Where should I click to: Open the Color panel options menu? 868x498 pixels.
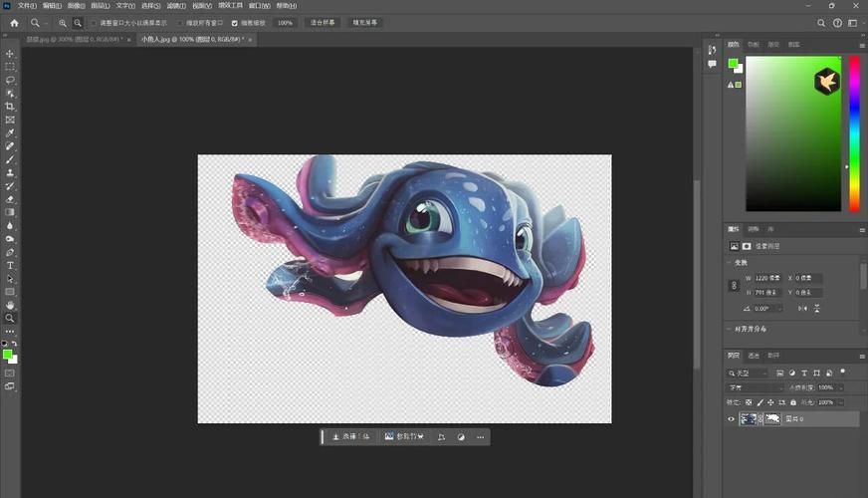(862, 46)
